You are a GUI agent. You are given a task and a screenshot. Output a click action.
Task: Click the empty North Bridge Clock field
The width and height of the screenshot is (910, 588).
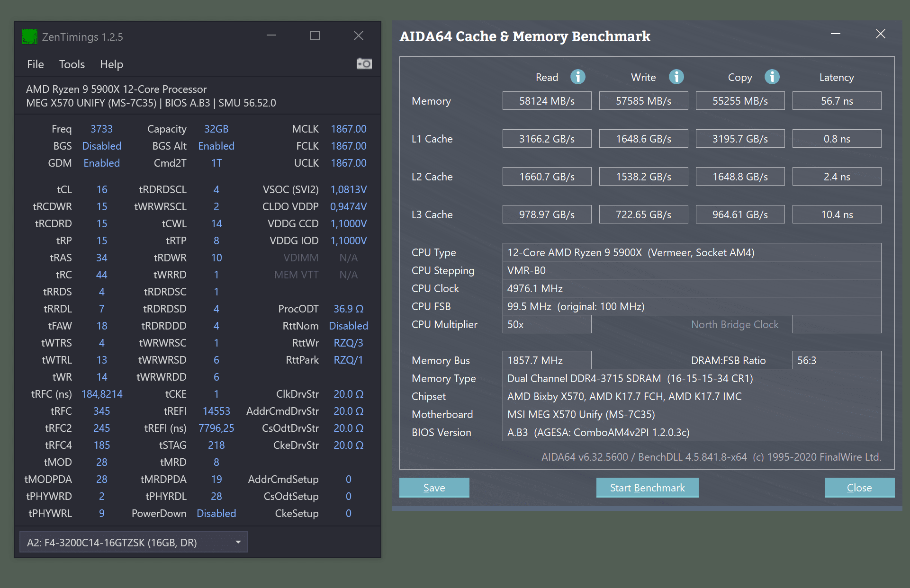tap(837, 324)
